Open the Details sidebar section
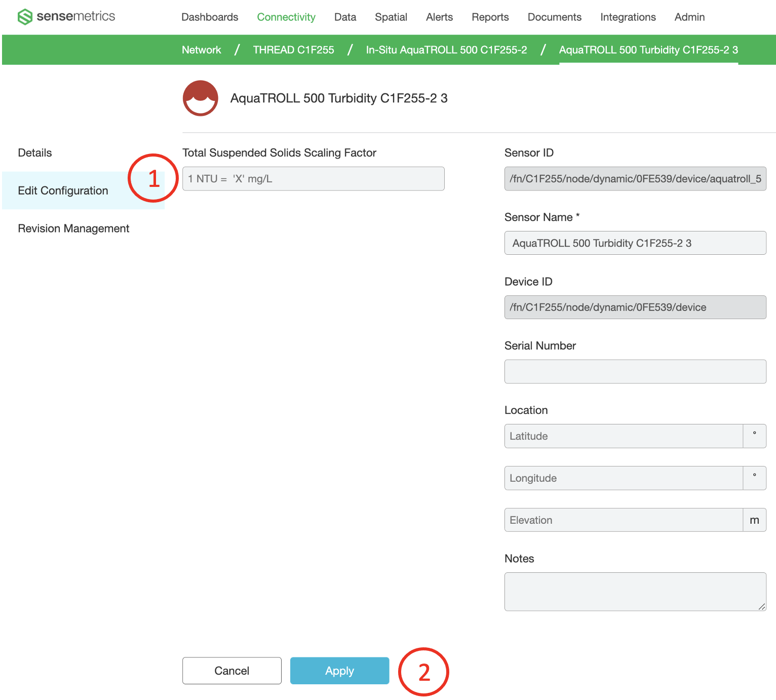 [x=35, y=153]
